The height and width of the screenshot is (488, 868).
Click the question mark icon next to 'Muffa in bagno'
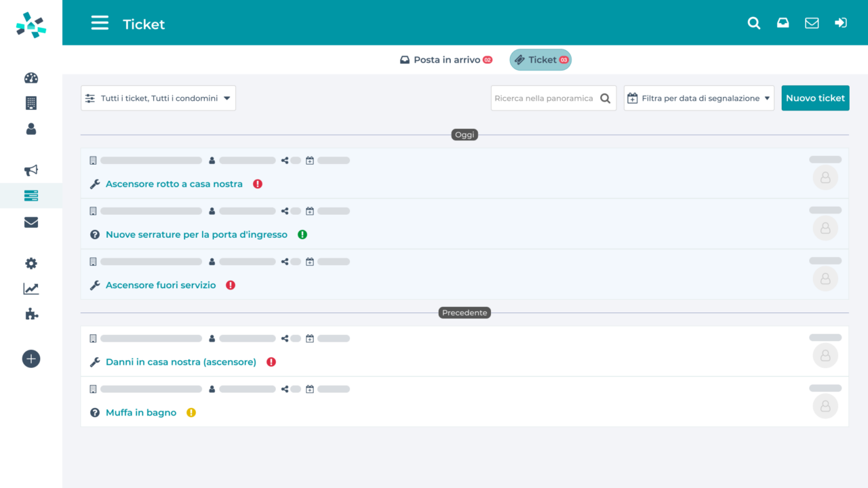[94, 412]
